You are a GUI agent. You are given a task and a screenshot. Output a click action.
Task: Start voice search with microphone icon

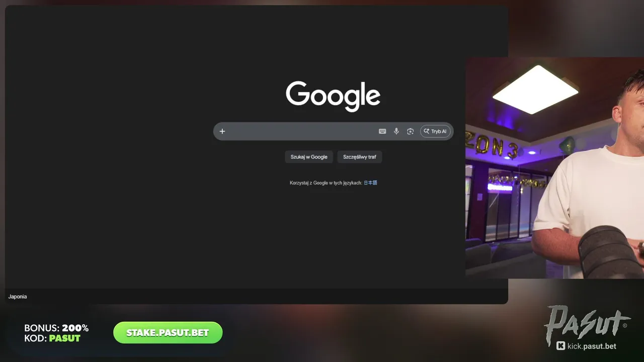[x=396, y=131]
